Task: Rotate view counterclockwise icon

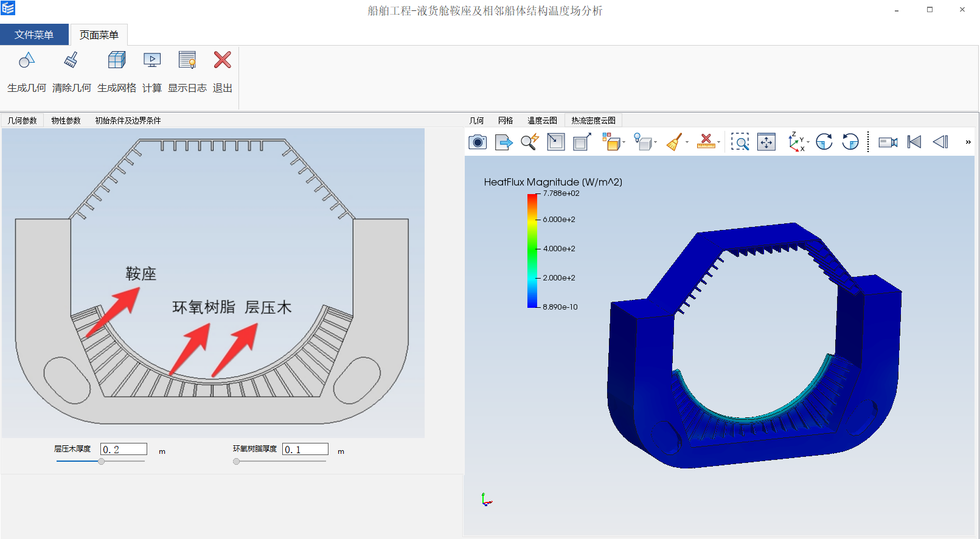Action: (850, 142)
